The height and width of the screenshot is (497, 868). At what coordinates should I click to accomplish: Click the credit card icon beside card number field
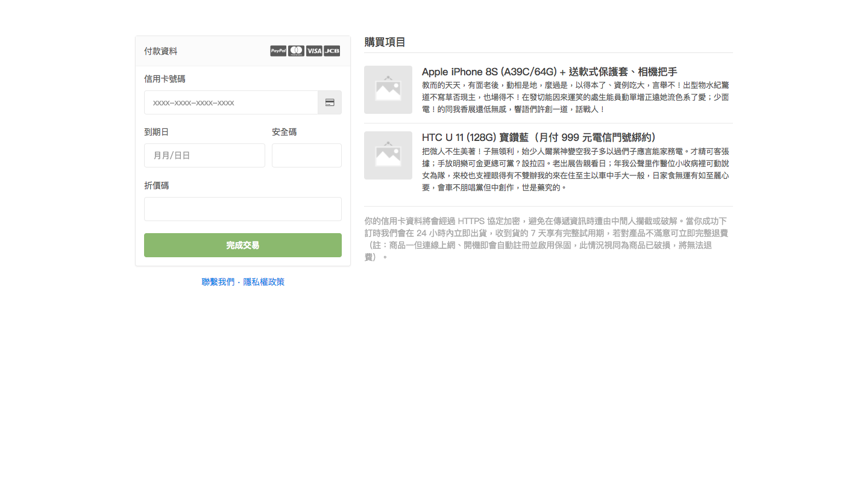pyautogui.click(x=330, y=102)
